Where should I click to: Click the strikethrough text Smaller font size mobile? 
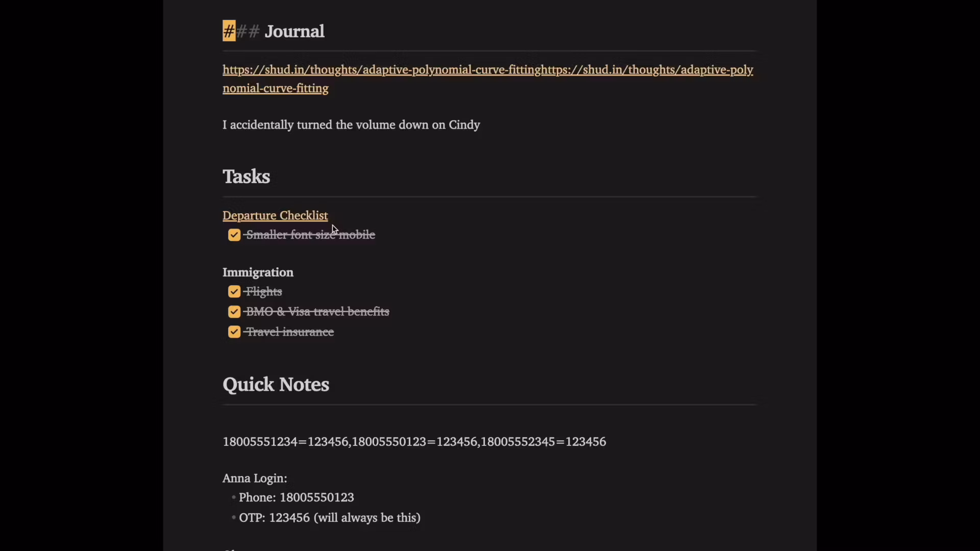(310, 235)
